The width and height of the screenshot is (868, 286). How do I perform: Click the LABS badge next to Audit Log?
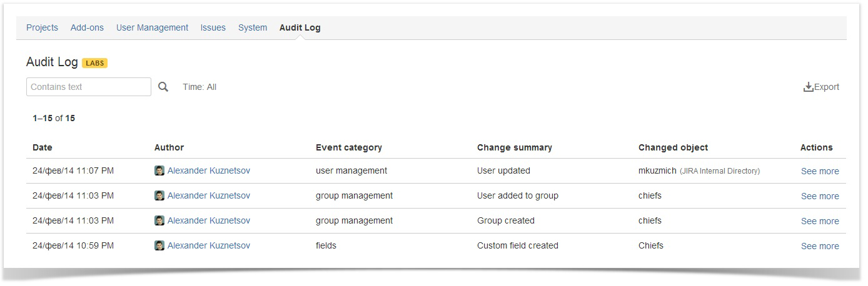coord(95,63)
